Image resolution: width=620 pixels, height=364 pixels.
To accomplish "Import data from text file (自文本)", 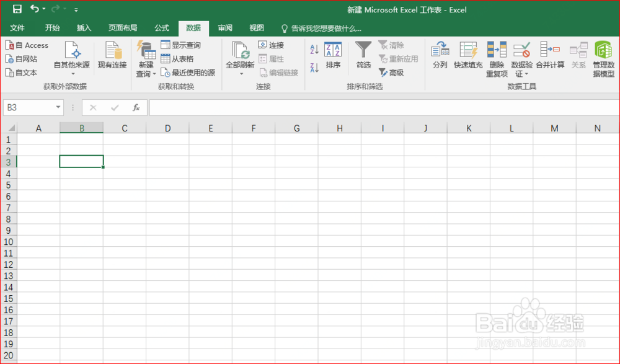I will [x=21, y=73].
